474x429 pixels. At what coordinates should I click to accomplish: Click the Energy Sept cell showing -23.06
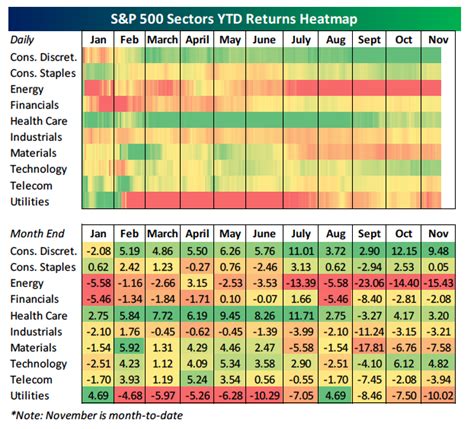click(369, 283)
